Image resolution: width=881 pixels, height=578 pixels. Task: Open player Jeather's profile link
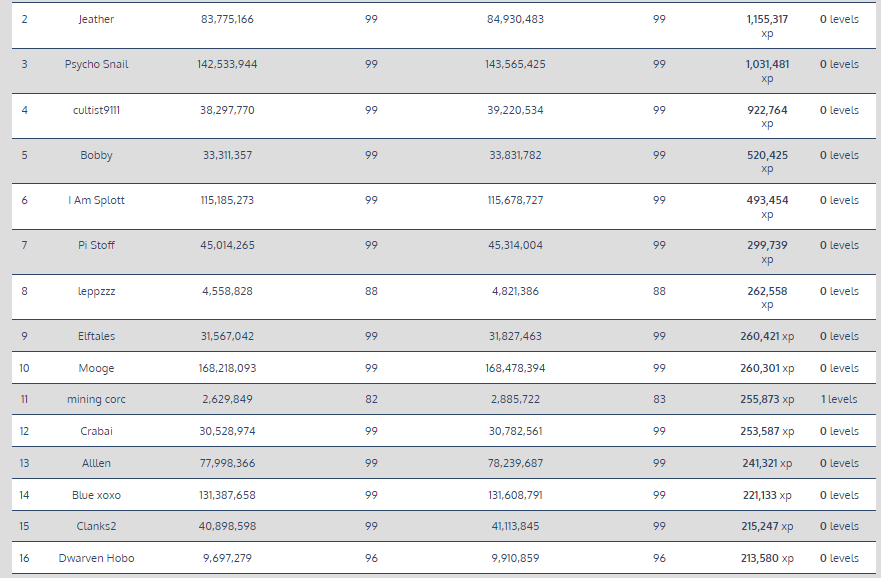96,19
